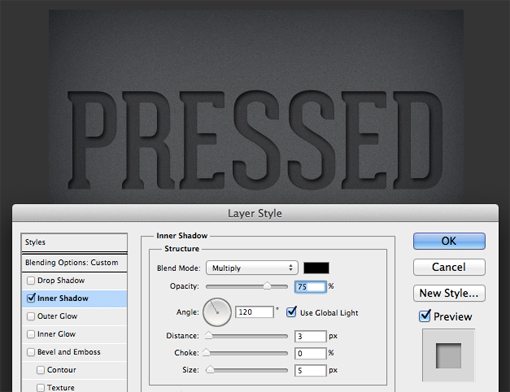
Task: Click the Choke slider handle
Action: pyautogui.click(x=206, y=353)
